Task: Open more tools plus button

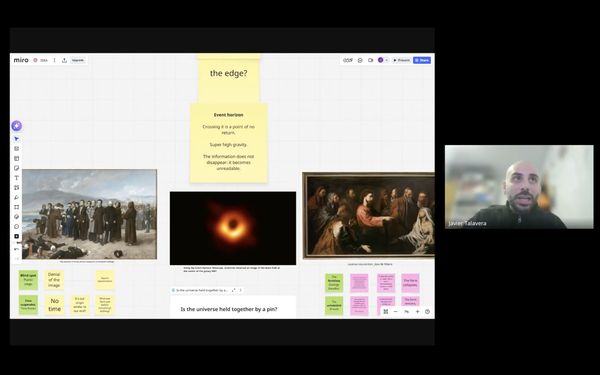Action: coord(16,236)
